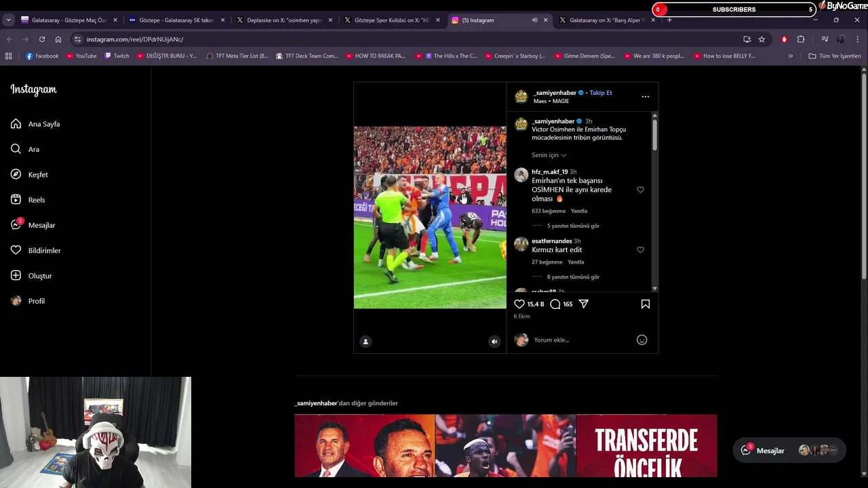
Task: Save the post with bookmark icon
Action: (646, 304)
